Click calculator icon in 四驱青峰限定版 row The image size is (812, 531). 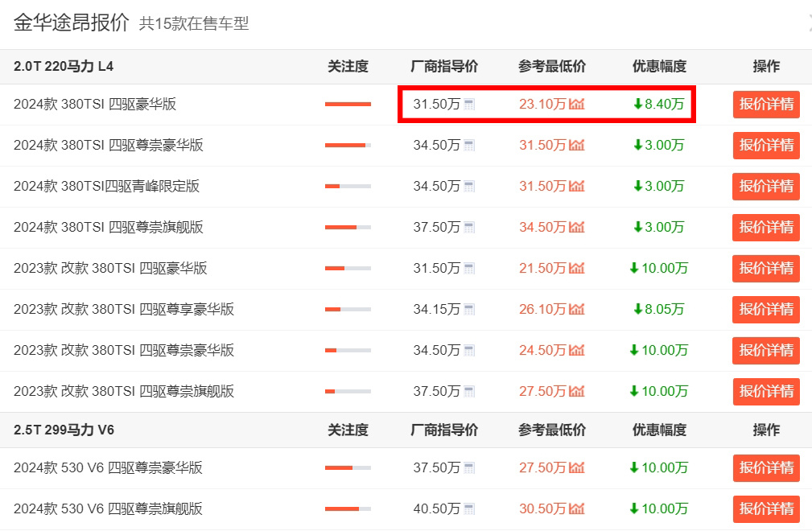pos(469,187)
